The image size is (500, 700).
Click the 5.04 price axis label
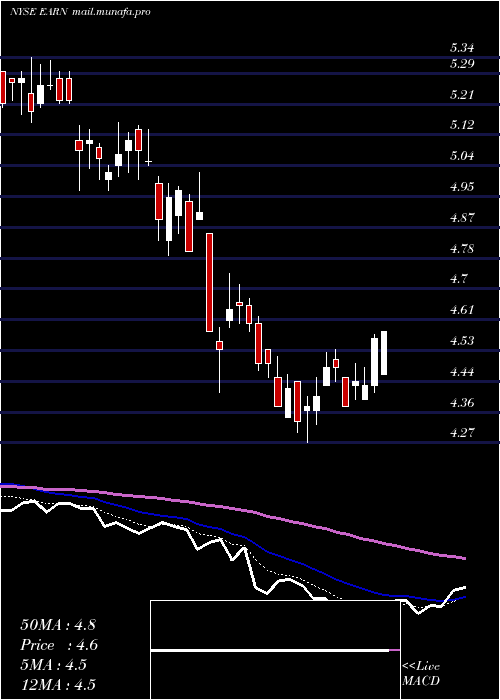pos(462,156)
